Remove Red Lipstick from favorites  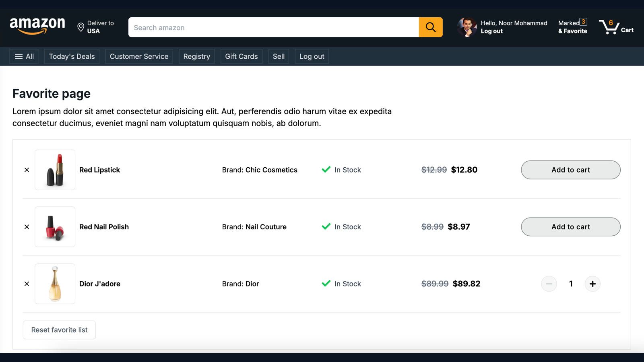pyautogui.click(x=27, y=170)
